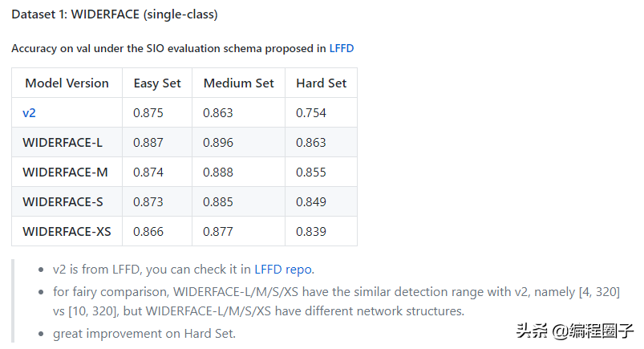Click the Model Version column header
Image resolution: width=644 pixels, height=349 pixels.
67,83
